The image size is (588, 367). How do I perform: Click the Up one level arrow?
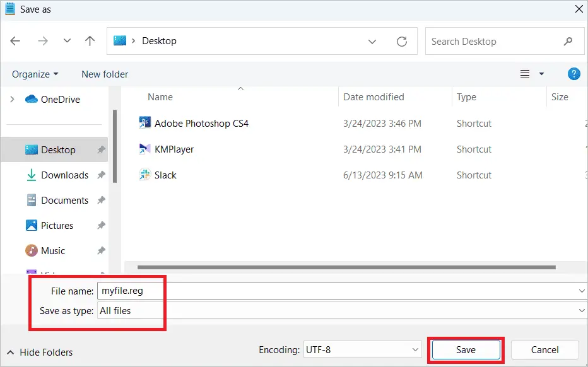tap(90, 41)
